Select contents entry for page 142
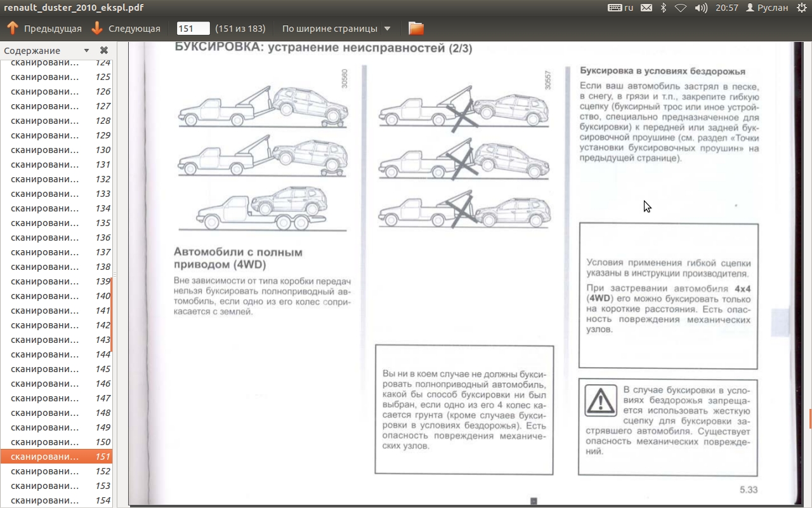The image size is (812, 508). tap(56, 325)
